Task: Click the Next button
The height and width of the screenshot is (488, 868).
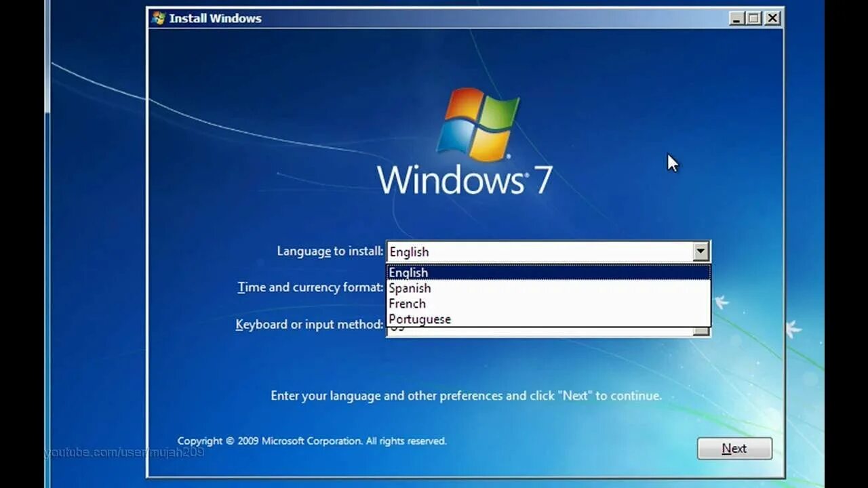Action: pyautogui.click(x=734, y=448)
